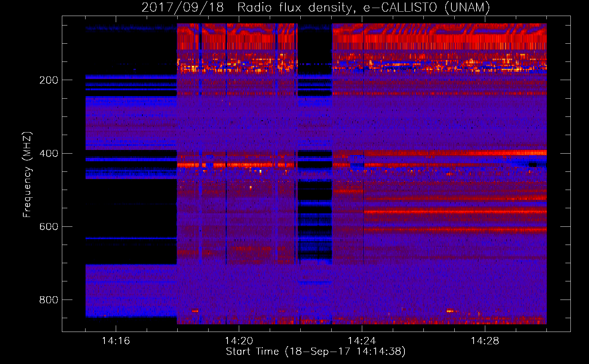Click the '600' frequency tick label
589x364 pixels.
coord(48,226)
